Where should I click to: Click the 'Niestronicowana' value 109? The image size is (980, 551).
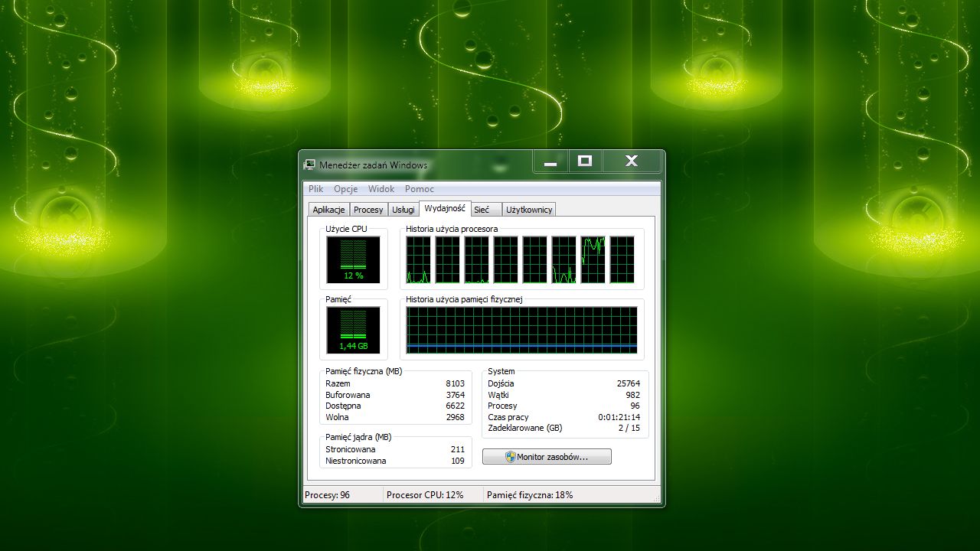pos(458,461)
